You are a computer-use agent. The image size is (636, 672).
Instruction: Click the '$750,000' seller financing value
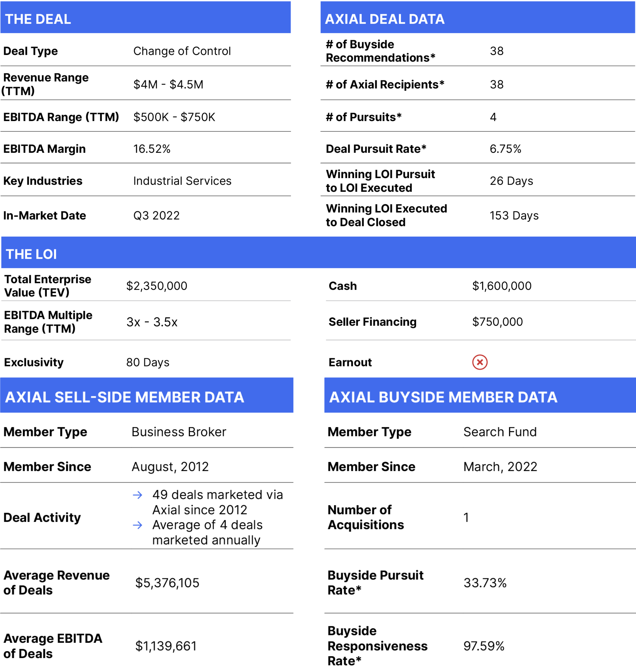click(x=497, y=322)
